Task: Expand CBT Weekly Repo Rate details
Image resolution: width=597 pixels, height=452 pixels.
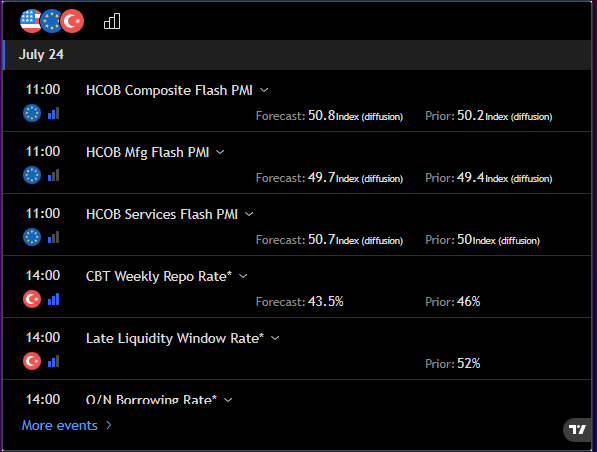Action: pyautogui.click(x=243, y=276)
